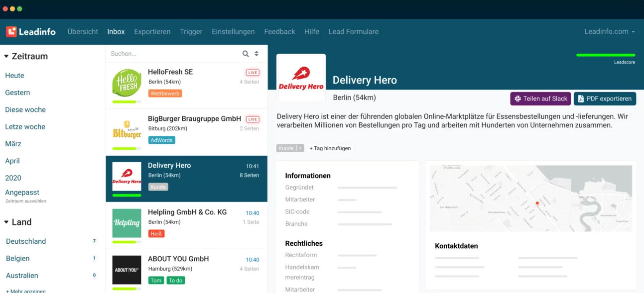Viewport: 644px width, 293px height.
Task: Filter leads by Deutschland
Action: click(26, 241)
